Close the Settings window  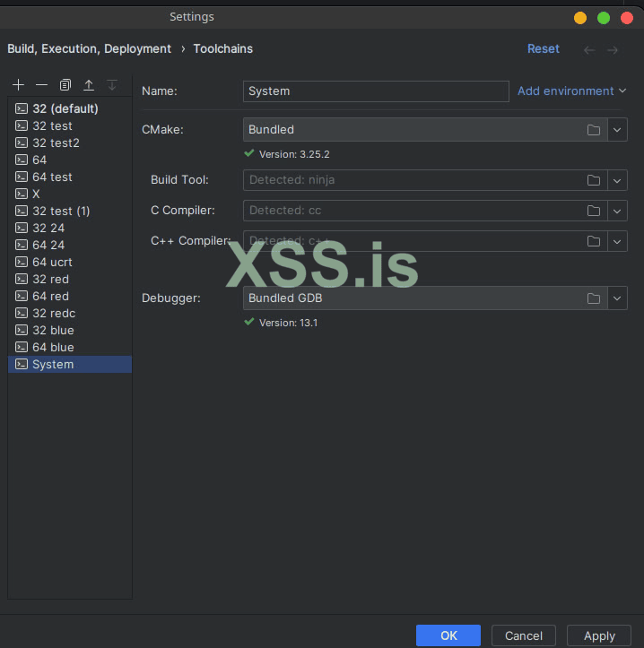pos(627,18)
